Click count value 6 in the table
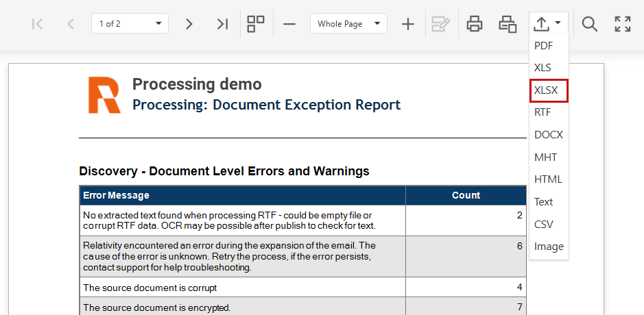Image resolution: width=644 pixels, height=315 pixels. click(520, 246)
